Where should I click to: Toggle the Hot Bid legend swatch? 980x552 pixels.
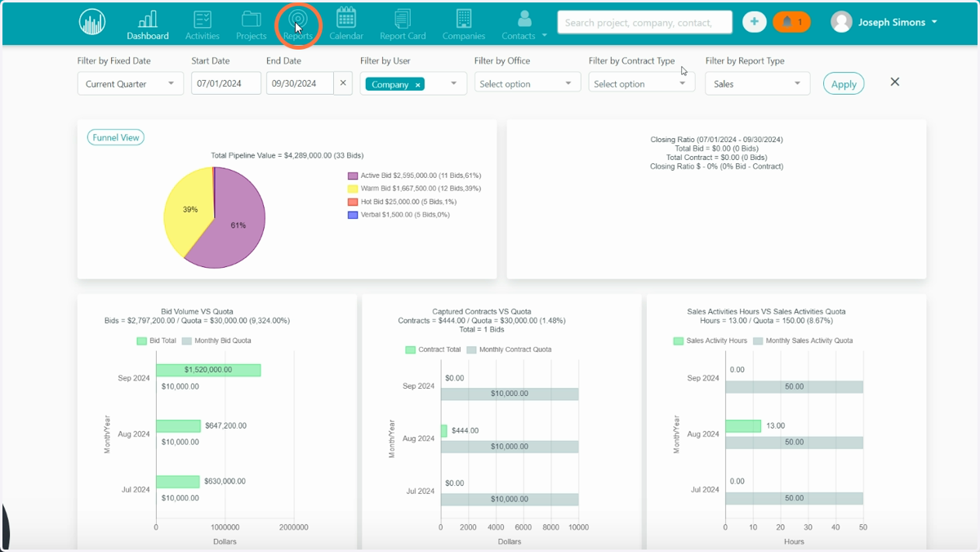353,202
